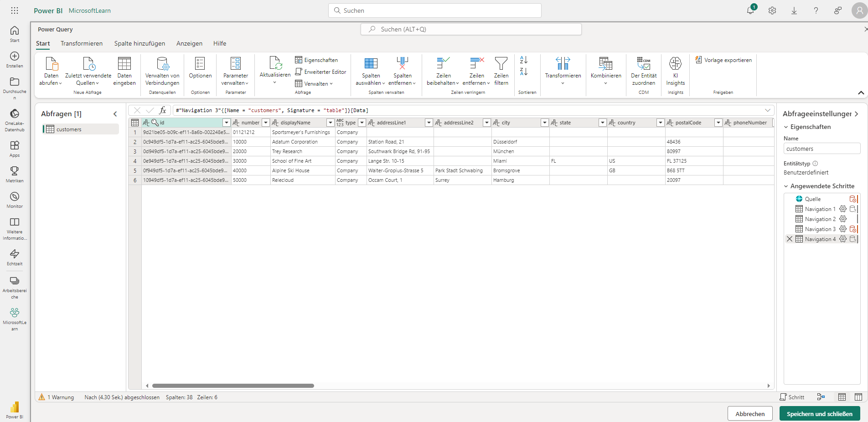Select the Quelle applied step
Image resolution: width=868 pixels, height=422 pixels.
[x=812, y=199]
